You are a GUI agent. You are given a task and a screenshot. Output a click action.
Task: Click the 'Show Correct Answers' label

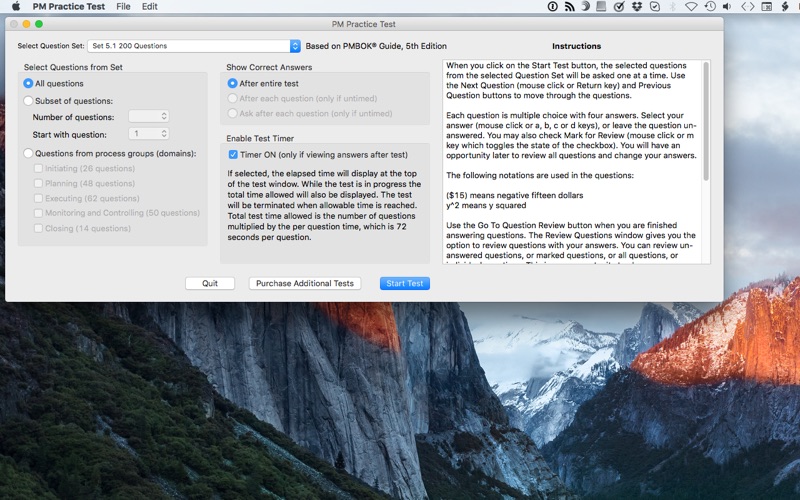[269, 67]
